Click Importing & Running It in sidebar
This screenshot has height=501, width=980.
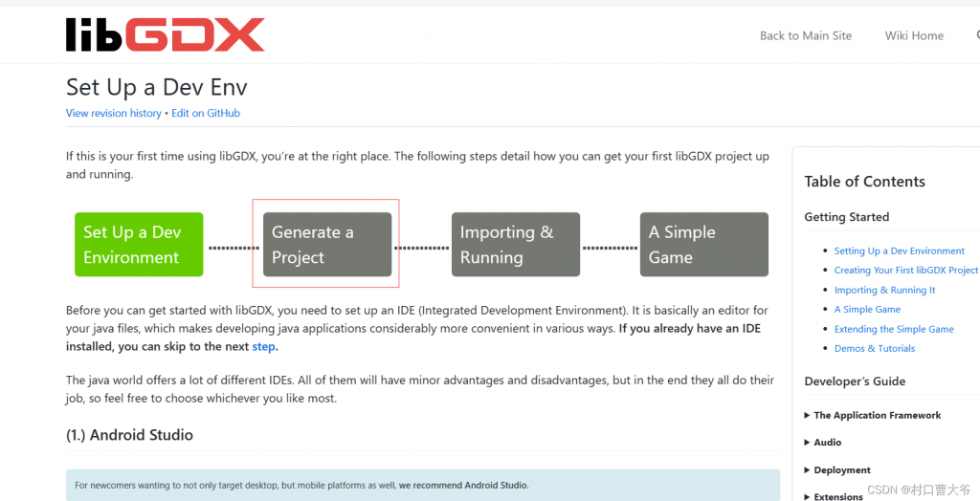point(884,290)
